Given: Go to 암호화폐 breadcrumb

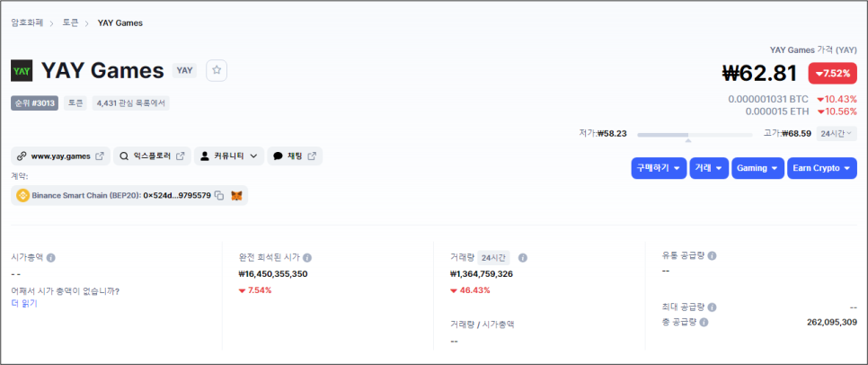Looking at the screenshot, I should [29, 22].
